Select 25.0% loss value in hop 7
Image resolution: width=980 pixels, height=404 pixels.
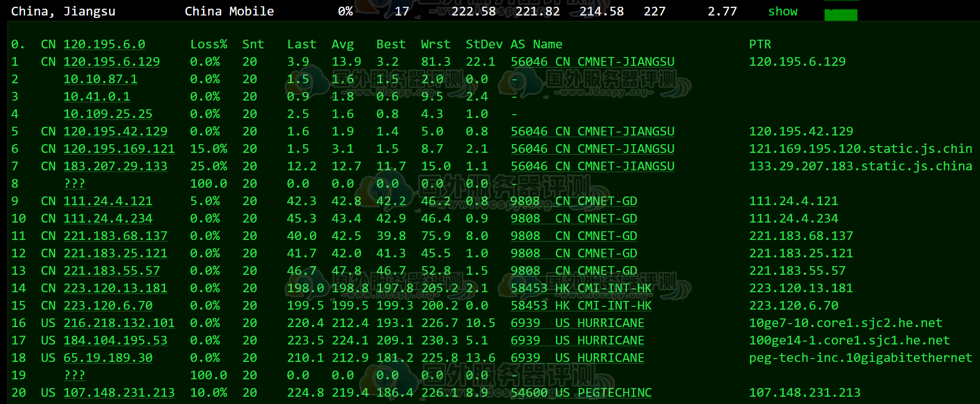pyautogui.click(x=209, y=166)
